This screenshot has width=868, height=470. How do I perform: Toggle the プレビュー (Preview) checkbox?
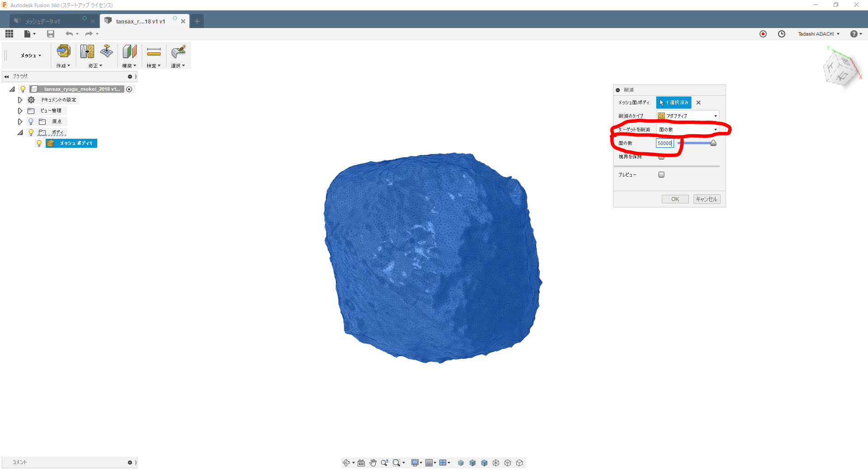click(x=661, y=174)
